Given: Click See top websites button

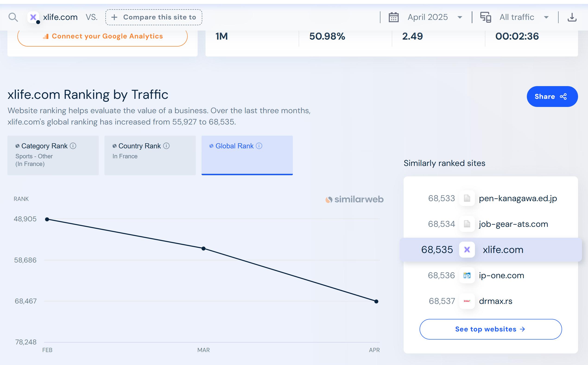Looking at the screenshot, I should (490, 329).
